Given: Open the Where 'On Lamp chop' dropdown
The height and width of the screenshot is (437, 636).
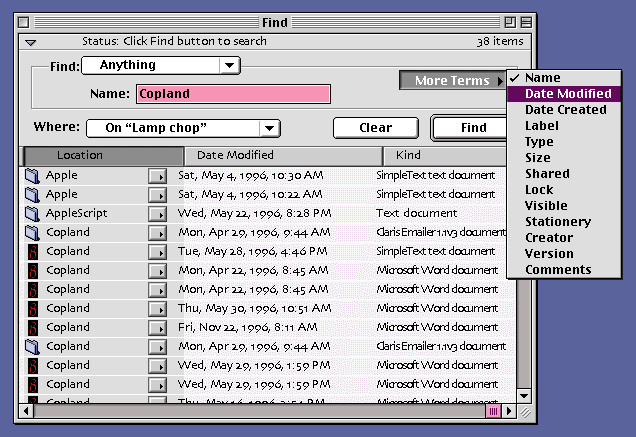Looking at the screenshot, I should [181, 128].
